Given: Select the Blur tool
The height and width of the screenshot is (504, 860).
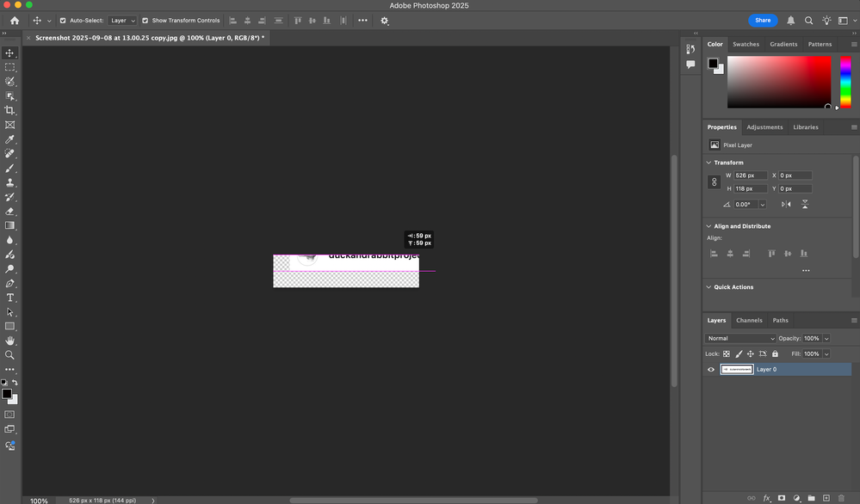Looking at the screenshot, I should (9, 240).
